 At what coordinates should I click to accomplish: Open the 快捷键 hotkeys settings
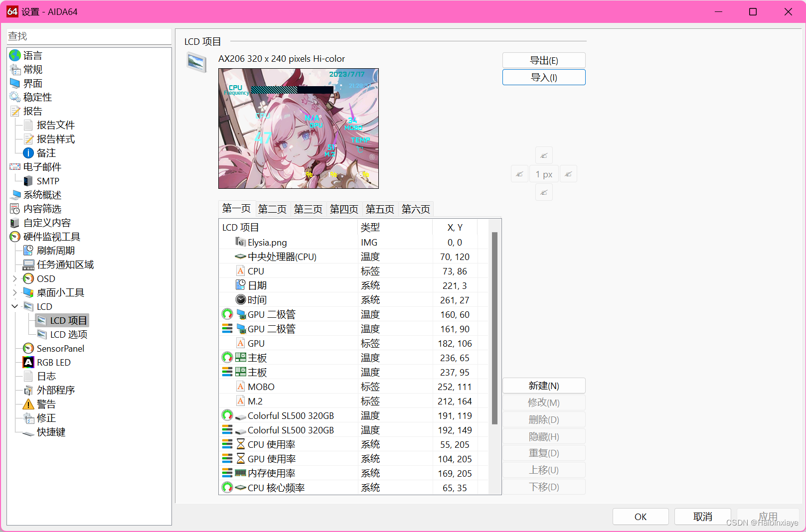pyautogui.click(x=50, y=432)
